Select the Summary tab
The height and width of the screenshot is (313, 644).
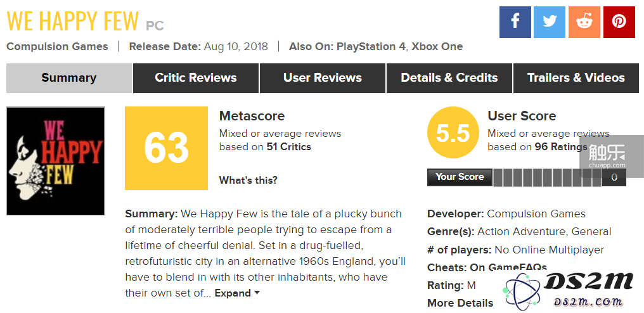69,78
